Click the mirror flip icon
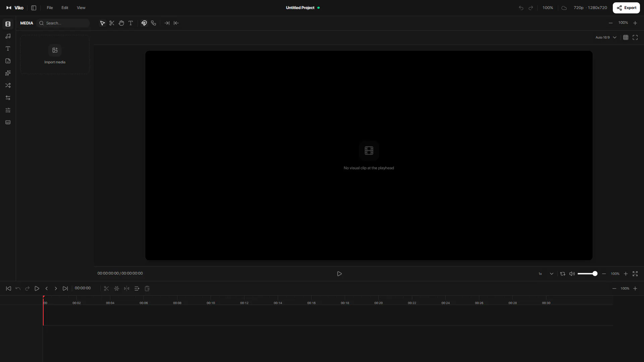This screenshot has width=644, height=362. click(x=126, y=289)
